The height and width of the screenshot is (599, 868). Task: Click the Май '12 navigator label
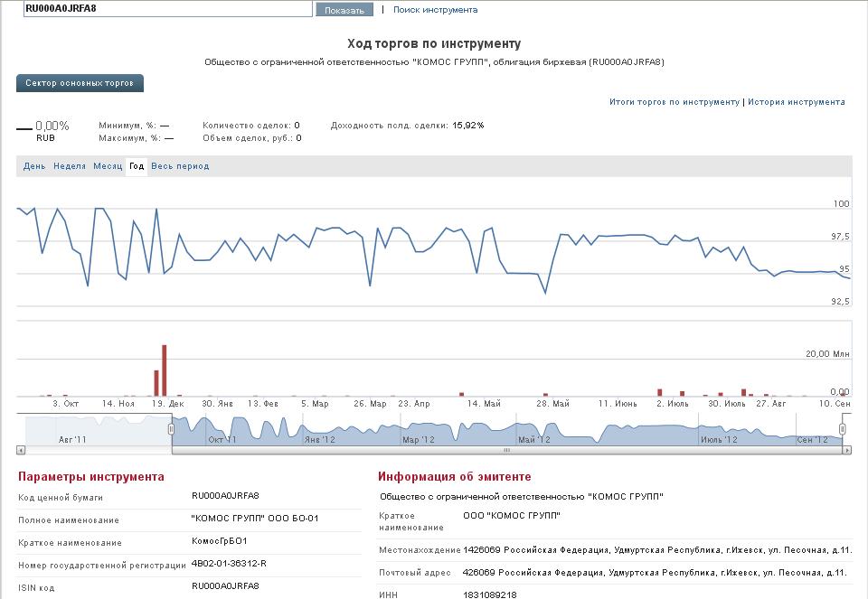point(534,440)
